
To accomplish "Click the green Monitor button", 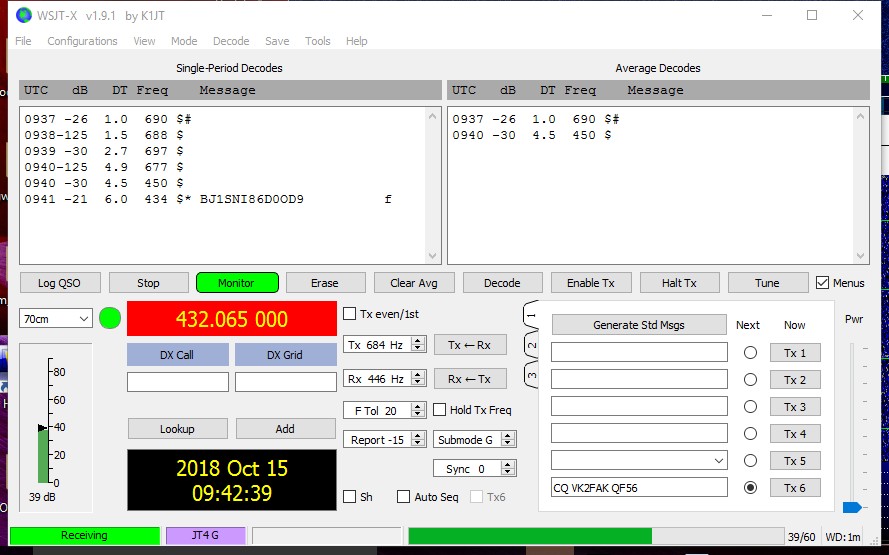I will (x=236, y=283).
